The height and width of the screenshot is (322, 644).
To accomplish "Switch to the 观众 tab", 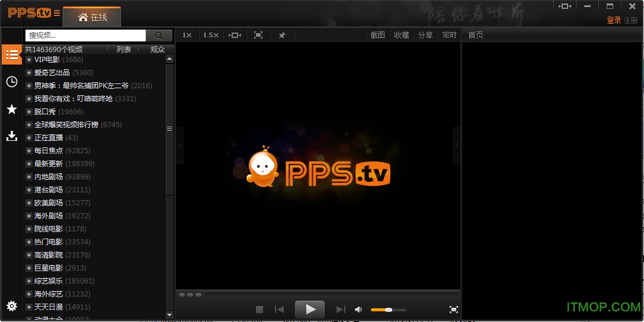I will tap(158, 49).
